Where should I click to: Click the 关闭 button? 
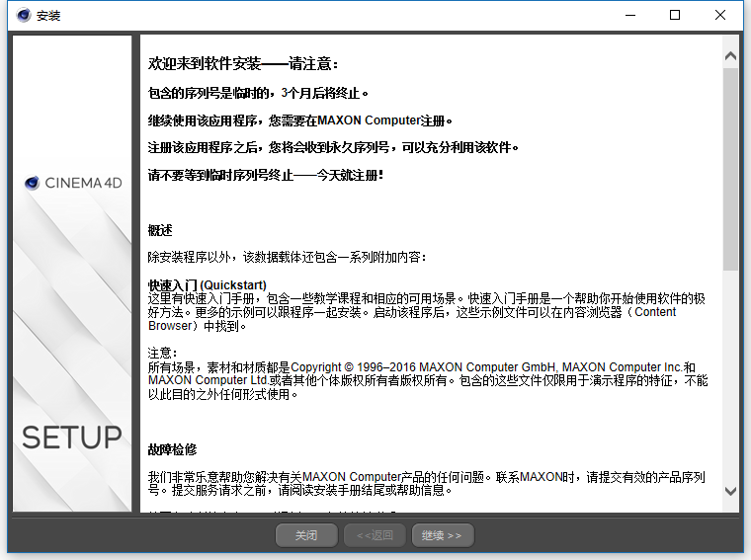point(306,535)
